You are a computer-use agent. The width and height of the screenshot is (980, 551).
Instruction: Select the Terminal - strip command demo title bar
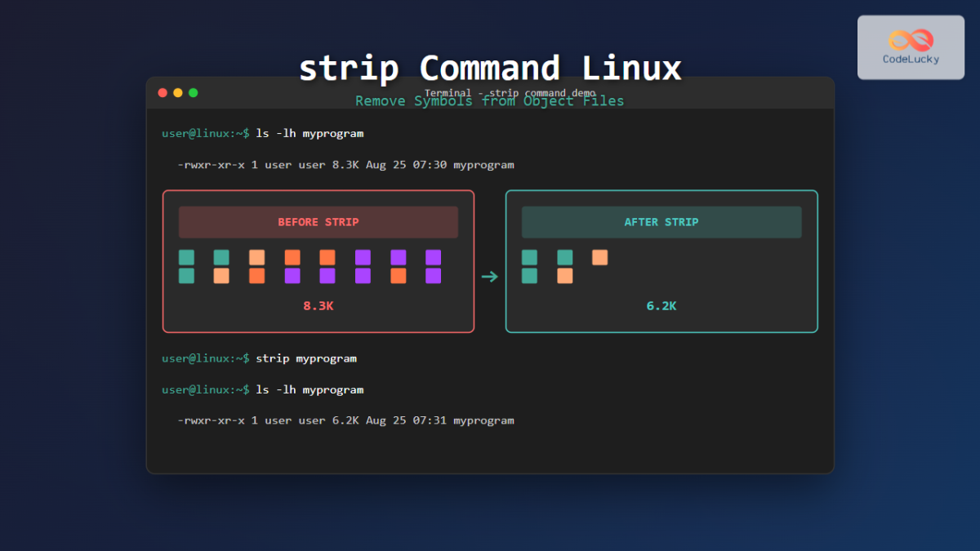(x=490, y=92)
